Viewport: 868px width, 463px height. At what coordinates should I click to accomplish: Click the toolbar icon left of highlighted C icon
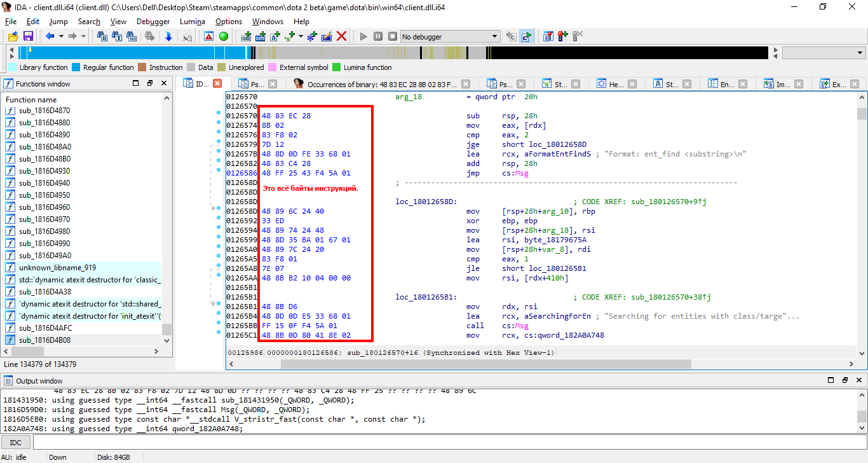[511, 36]
